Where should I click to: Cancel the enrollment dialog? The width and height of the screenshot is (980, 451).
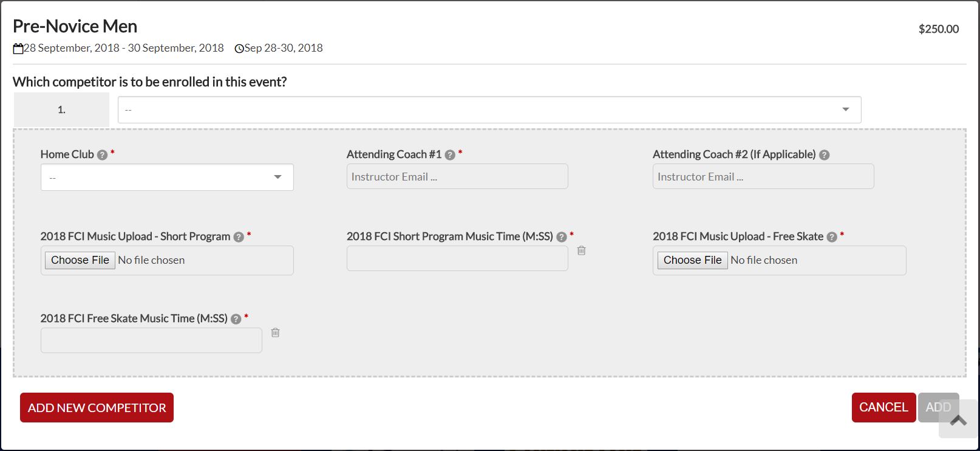pos(883,407)
